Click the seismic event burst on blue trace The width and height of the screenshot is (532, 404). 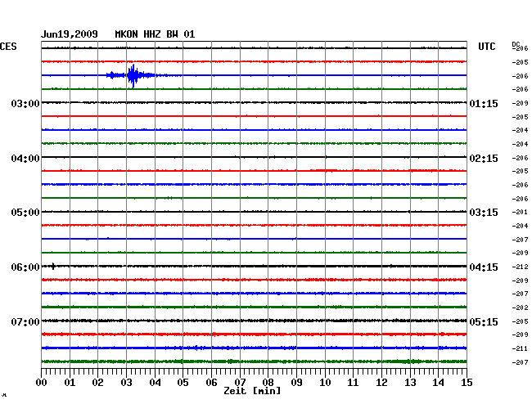click(133, 75)
